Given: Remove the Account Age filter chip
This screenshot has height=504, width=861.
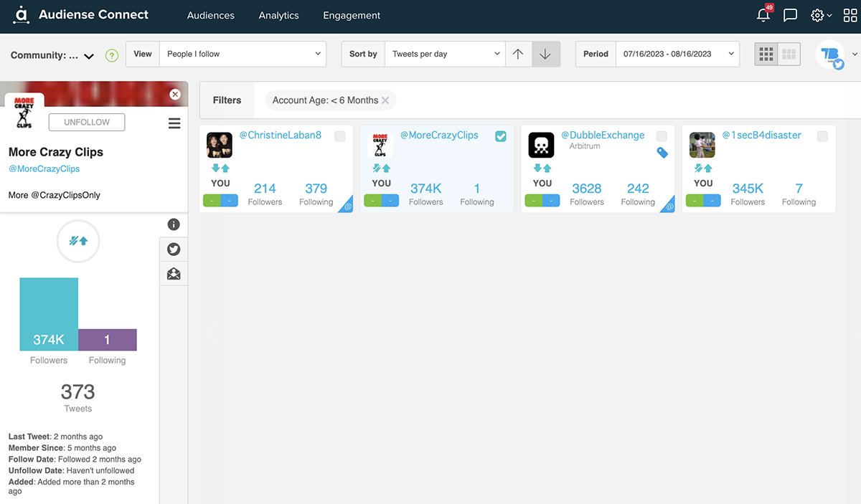Looking at the screenshot, I should pyautogui.click(x=385, y=100).
